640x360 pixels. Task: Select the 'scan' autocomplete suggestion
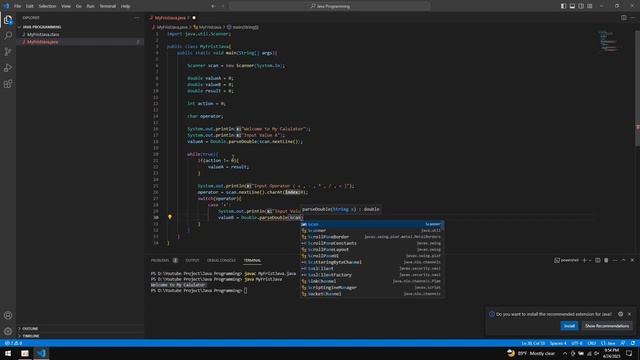click(x=372, y=224)
